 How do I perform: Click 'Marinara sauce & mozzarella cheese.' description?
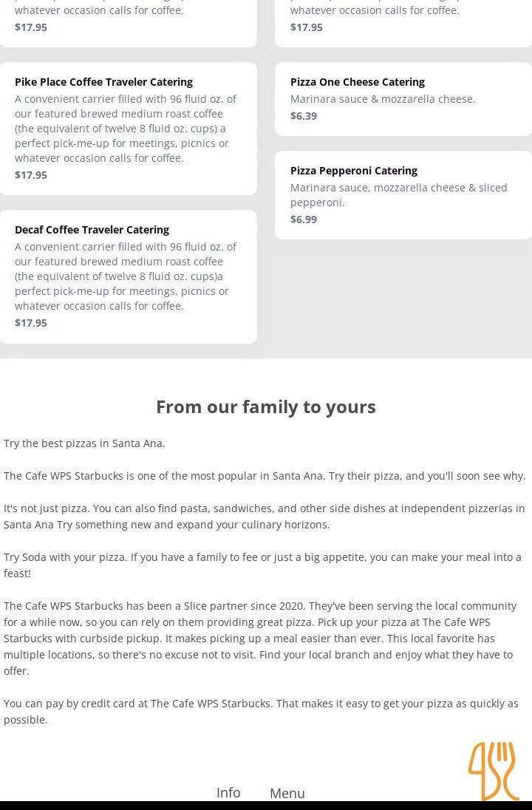pos(383,99)
